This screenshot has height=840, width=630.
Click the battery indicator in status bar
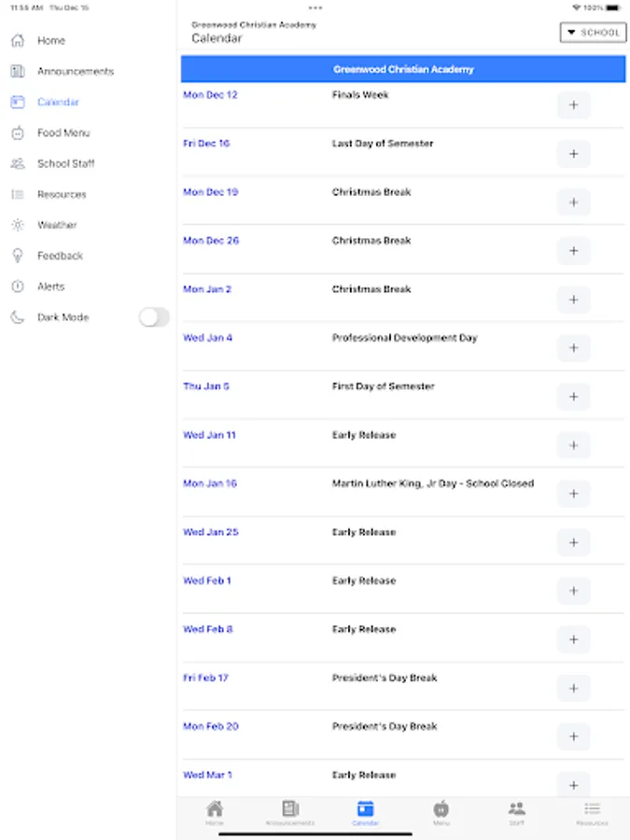coord(613,7)
